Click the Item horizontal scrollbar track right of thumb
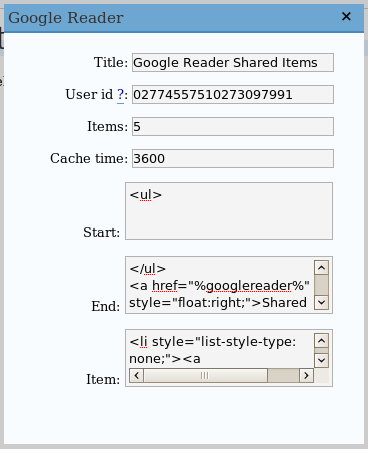The height and width of the screenshot is (449, 368). [283, 376]
